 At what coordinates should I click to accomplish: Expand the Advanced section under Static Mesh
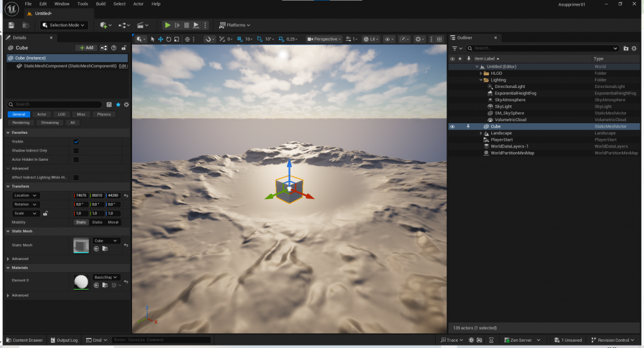(x=8, y=259)
